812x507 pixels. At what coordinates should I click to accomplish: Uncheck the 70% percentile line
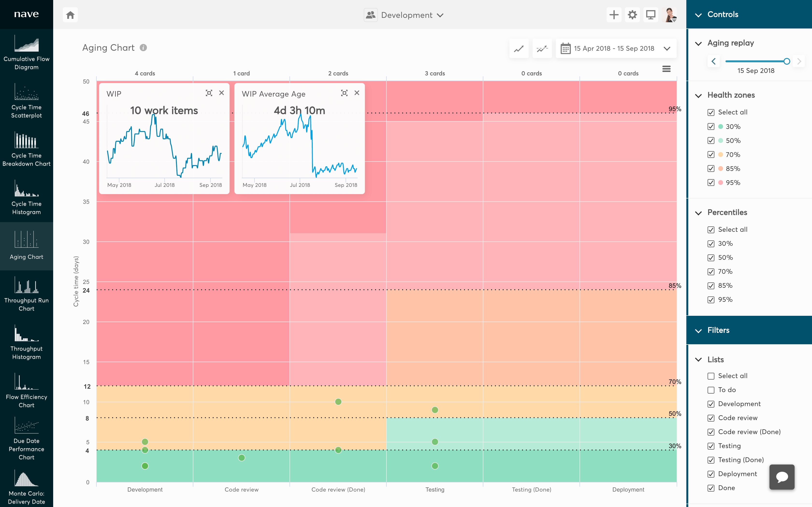click(711, 272)
